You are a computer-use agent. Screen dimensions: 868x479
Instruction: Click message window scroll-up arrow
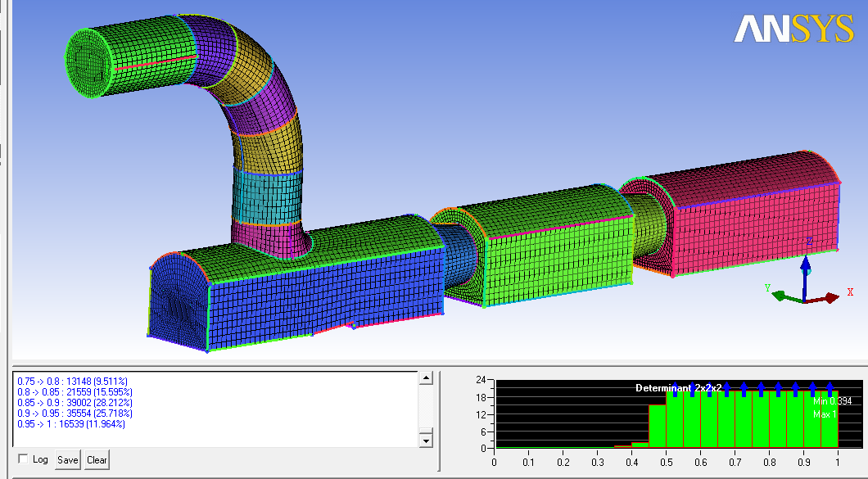(425, 378)
